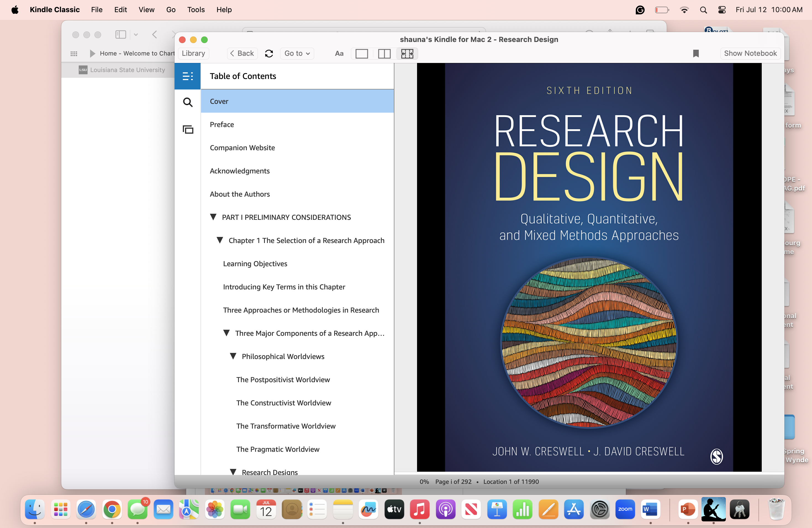Click the Wi-Fi status icon
This screenshot has width=812, height=528.
tap(684, 10)
